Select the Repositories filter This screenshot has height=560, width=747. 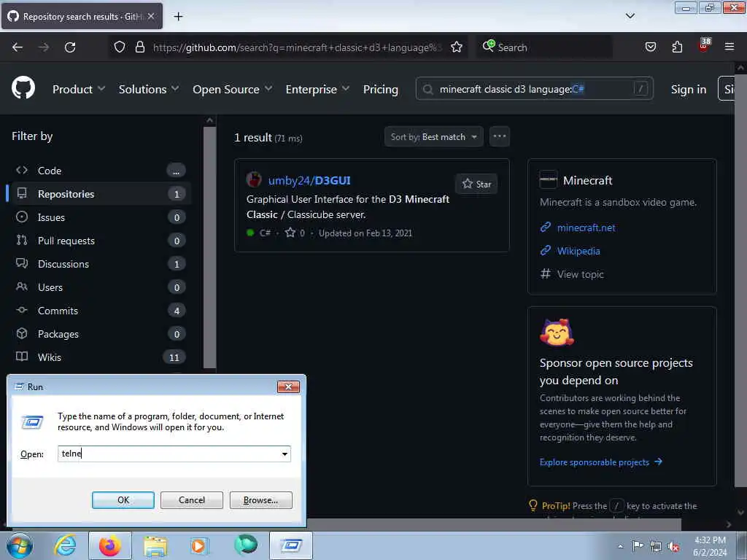tap(99, 194)
